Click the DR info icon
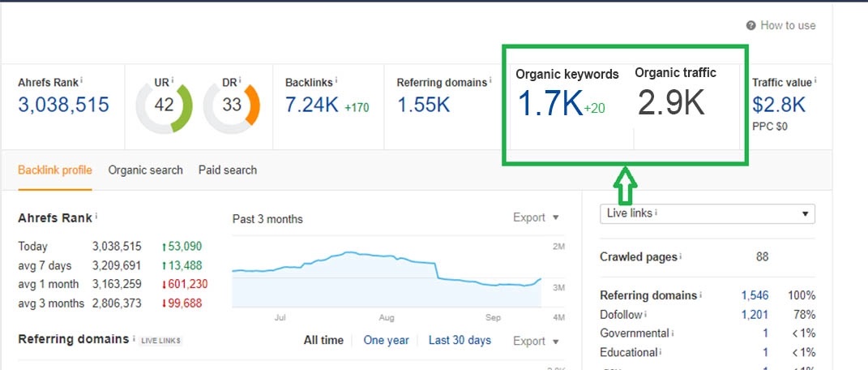Viewport: 868px width, 370px height. click(242, 80)
